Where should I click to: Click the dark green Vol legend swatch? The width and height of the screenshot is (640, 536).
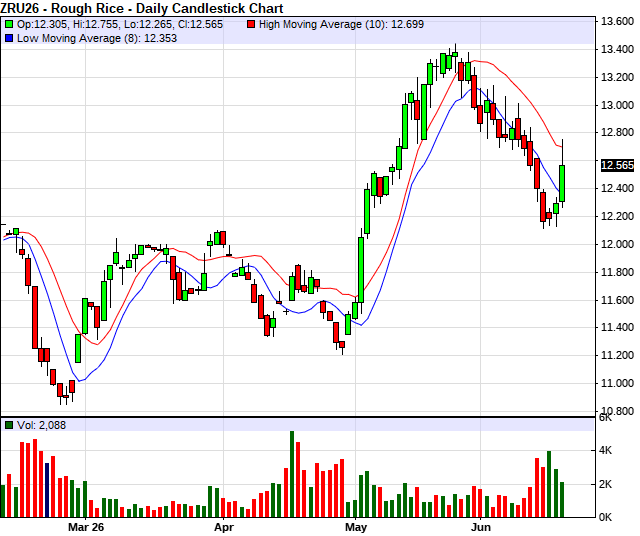(x=9, y=425)
